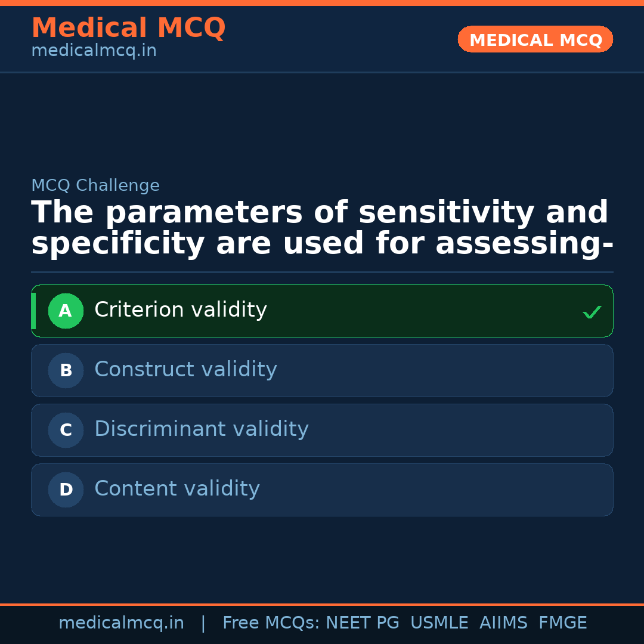The image size is (644, 644).
Task: Click the USMLE footer item
Action: (439, 623)
